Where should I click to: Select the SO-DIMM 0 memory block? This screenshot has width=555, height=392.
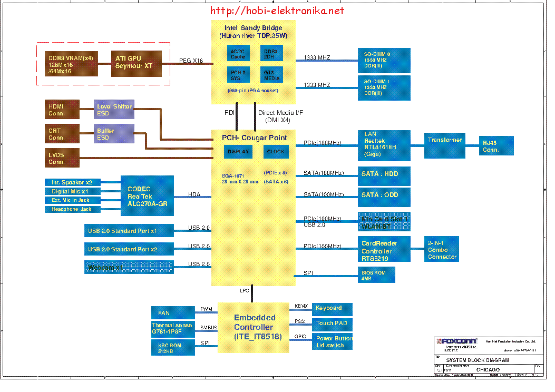(x=384, y=60)
